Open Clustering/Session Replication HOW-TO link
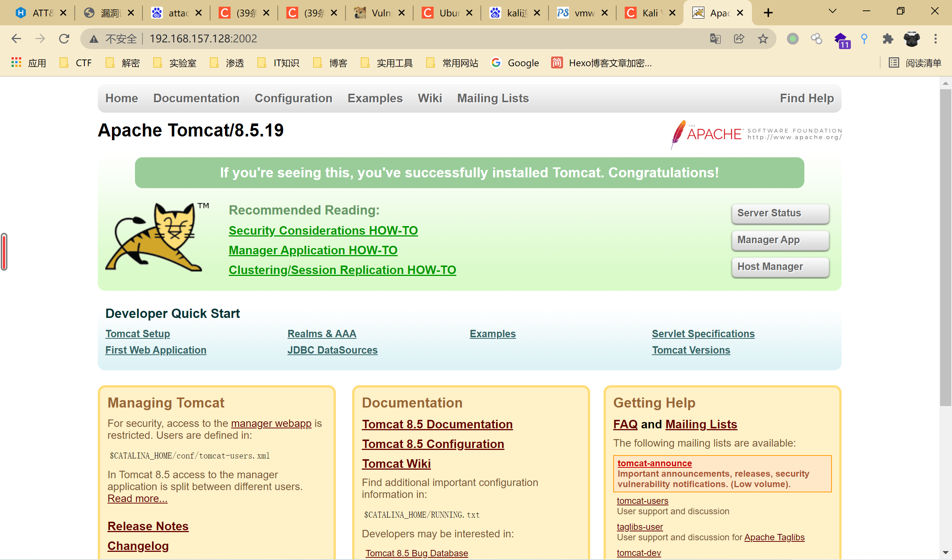The image size is (952, 560). [x=342, y=270]
